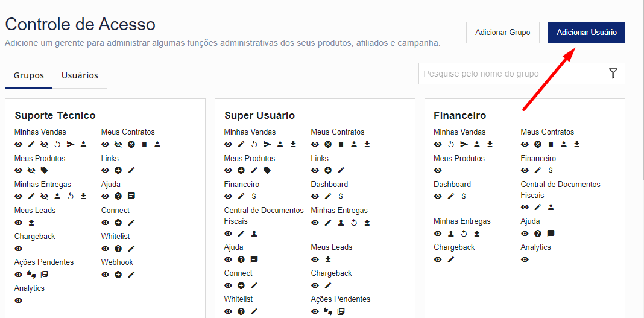Click cancel X icon under Financeiro Meus Contratos
The height and width of the screenshot is (318, 644).
pos(538,144)
